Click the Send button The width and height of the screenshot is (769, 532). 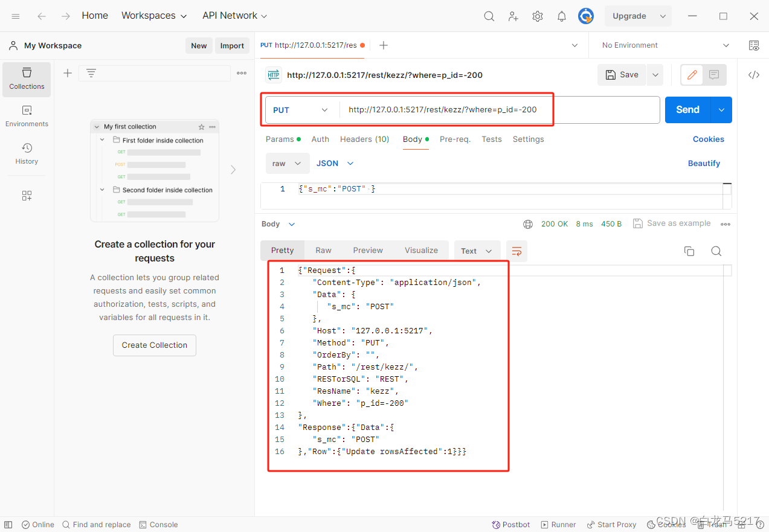688,110
